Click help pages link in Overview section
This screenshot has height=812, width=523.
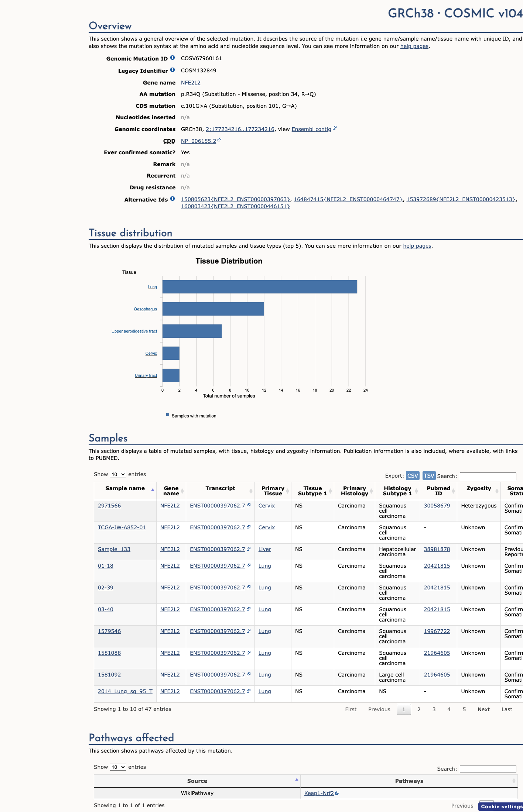(x=414, y=46)
